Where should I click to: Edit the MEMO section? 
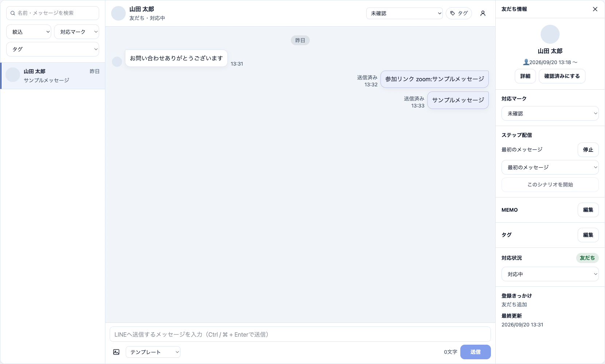click(x=588, y=210)
